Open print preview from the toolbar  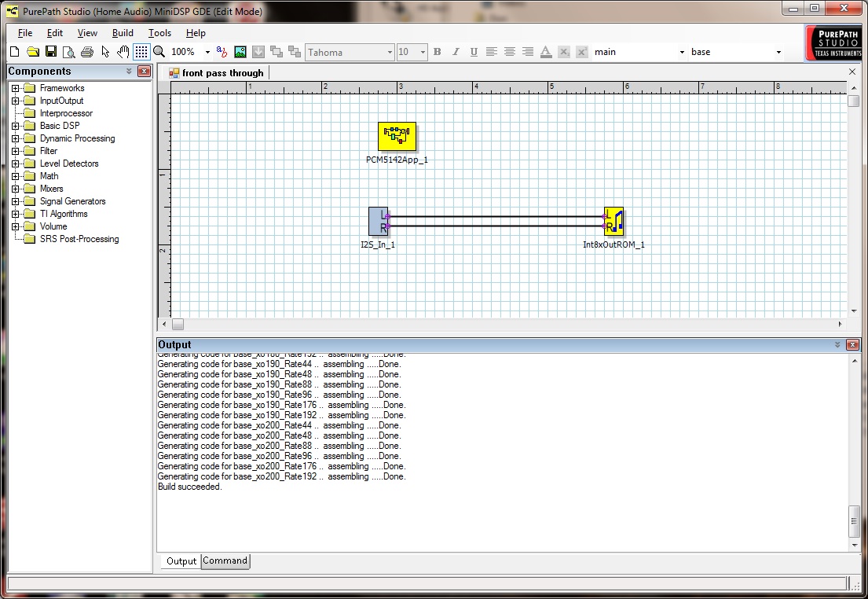[68, 52]
